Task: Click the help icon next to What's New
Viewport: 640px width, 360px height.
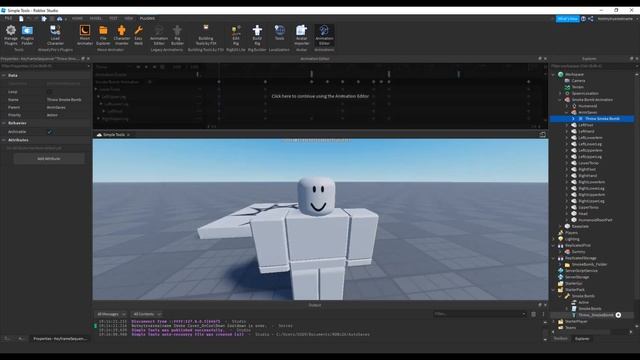Action: [583, 19]
